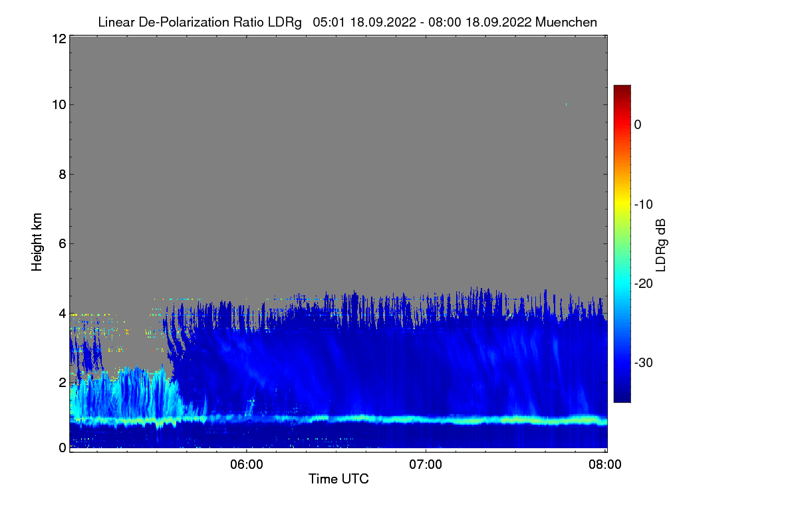The image size is (798, 532).
Task: Click the height tick label '10'
Action: pyautogui.click(x=58, y=104)
